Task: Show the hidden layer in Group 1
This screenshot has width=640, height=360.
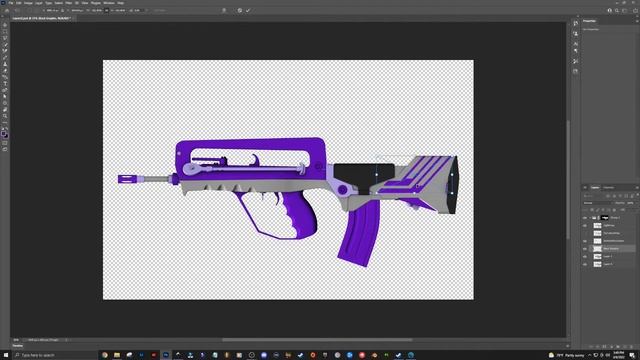Action: pos(584,233)
